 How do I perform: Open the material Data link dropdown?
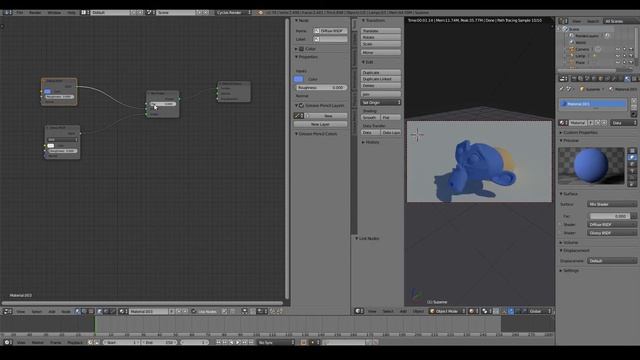click(x=623, y=122)
